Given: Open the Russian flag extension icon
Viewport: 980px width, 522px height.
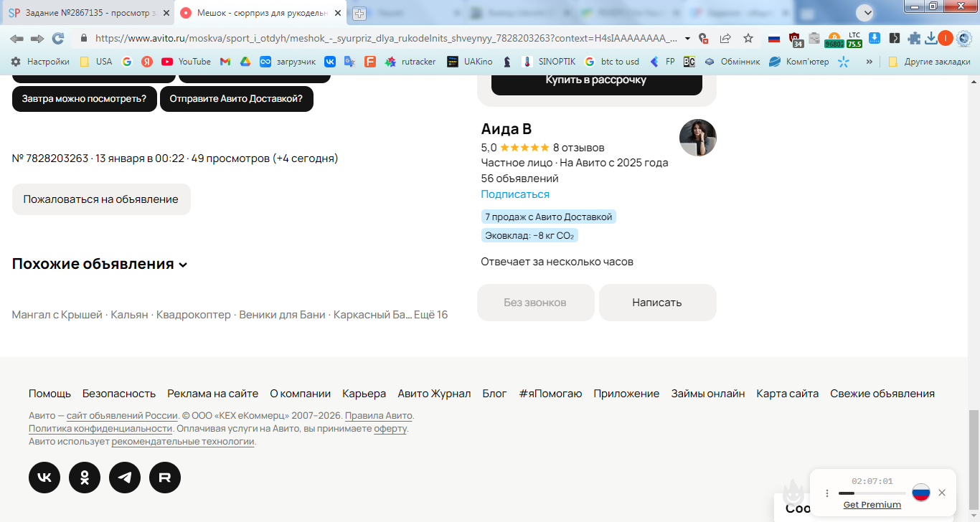Looking at the screenshot, I should (x=774, y=39).
